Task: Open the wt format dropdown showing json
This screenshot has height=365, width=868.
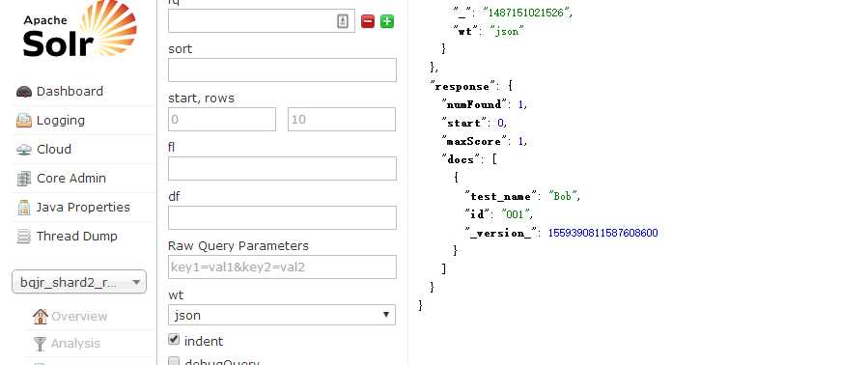Action: 282,315
